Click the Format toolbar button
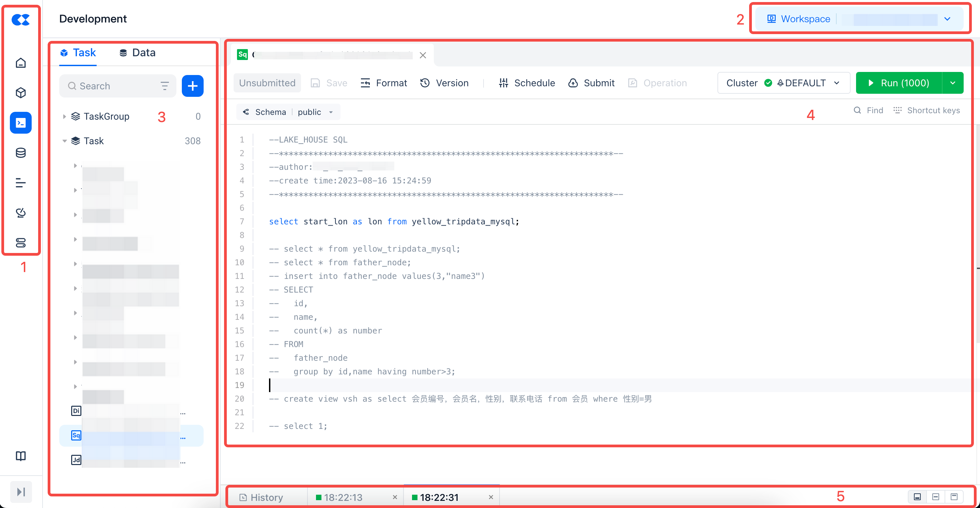This screenshot has height=508, width=980. 383,83
